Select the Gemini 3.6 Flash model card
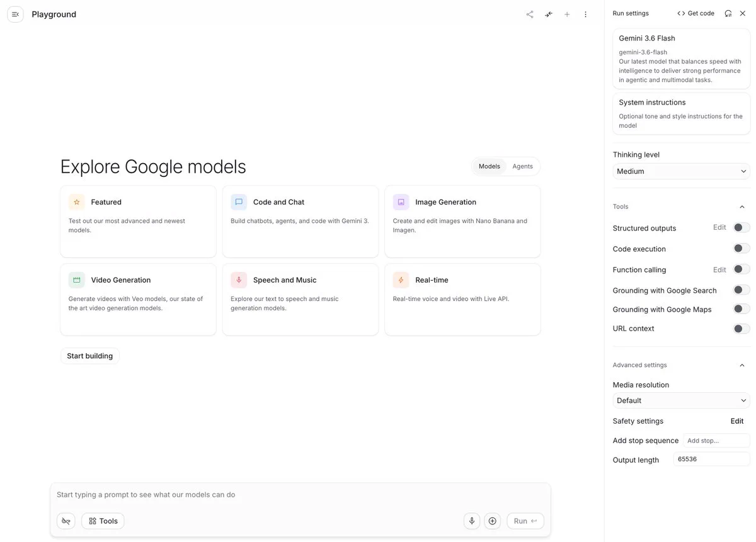Viewport: 756px width, 542px height. pos(682,59)
